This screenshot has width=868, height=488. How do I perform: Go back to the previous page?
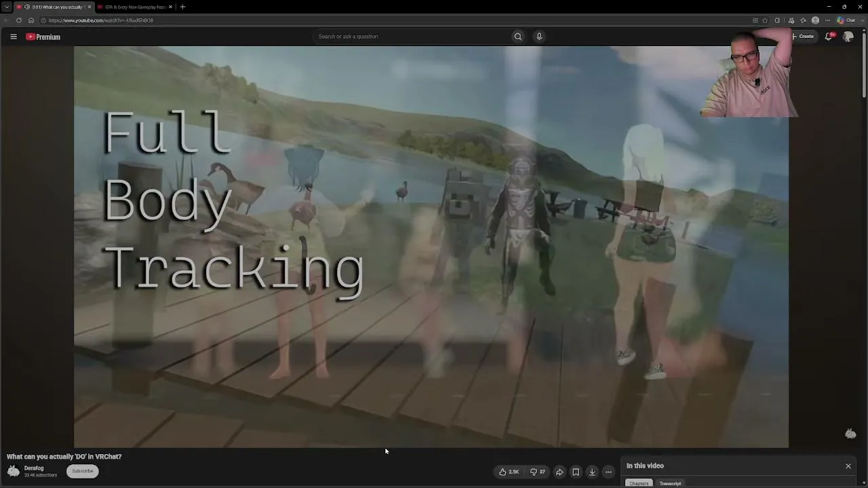coord(7,20)
